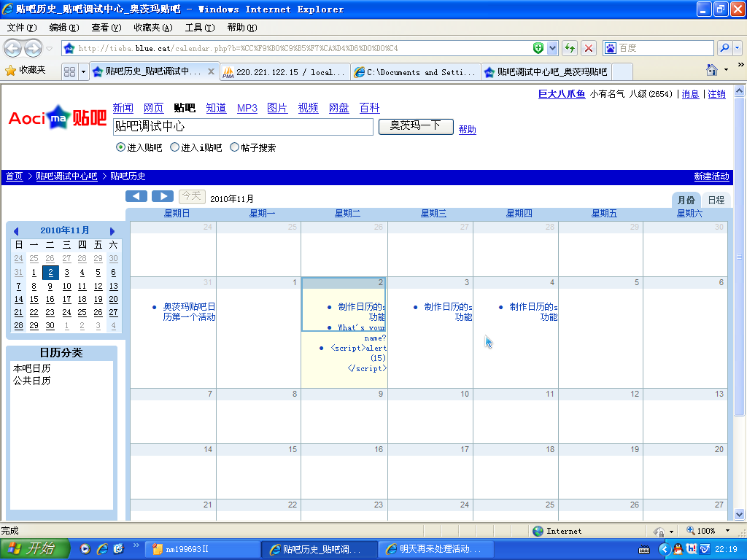
Task: Choose 公共日历 in the 日历分类 list
Action: [31, 381]
